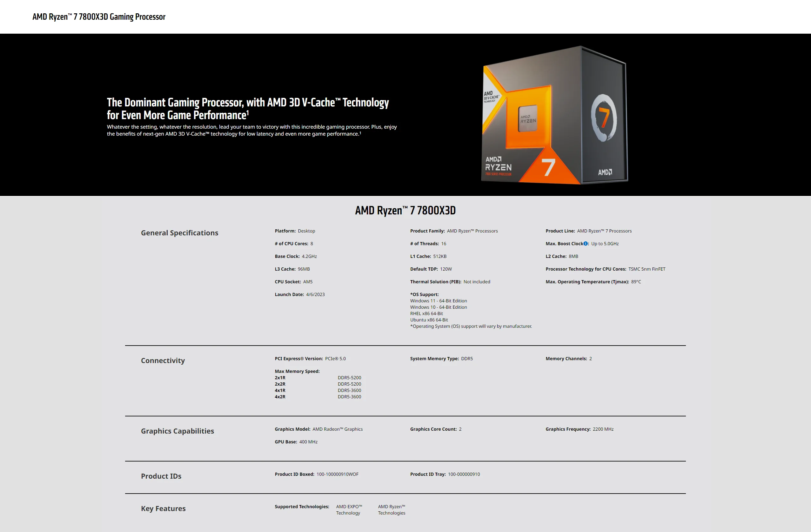The height and width of the screenshot is (532, 811).
Task: Click the Windows 11 - 64-Bit Edition line
Action: [x=438, y=301]
